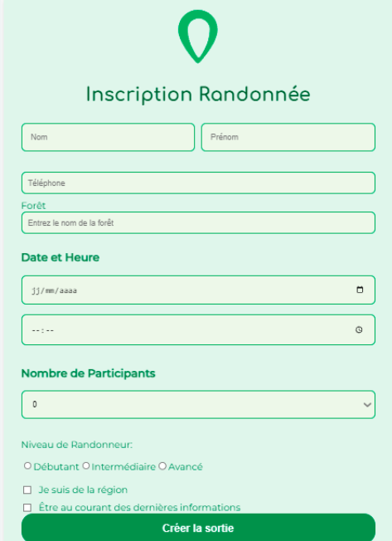This screenshot has height=541, width=392.
Task: Enable Être au courant des dernières informations
Action: (27, 508)
